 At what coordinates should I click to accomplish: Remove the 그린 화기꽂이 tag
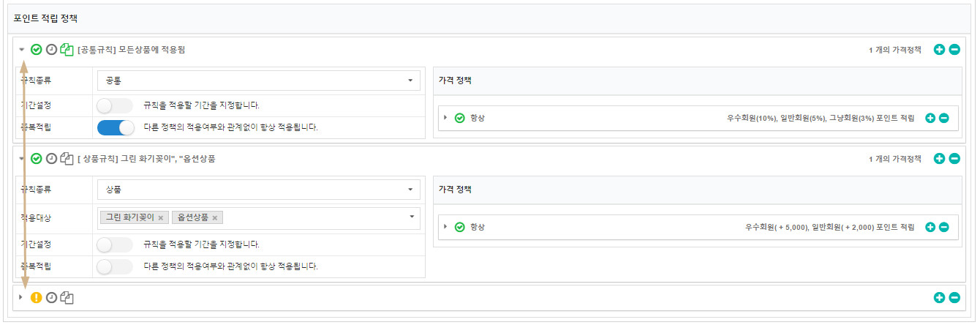click(161, 217)
